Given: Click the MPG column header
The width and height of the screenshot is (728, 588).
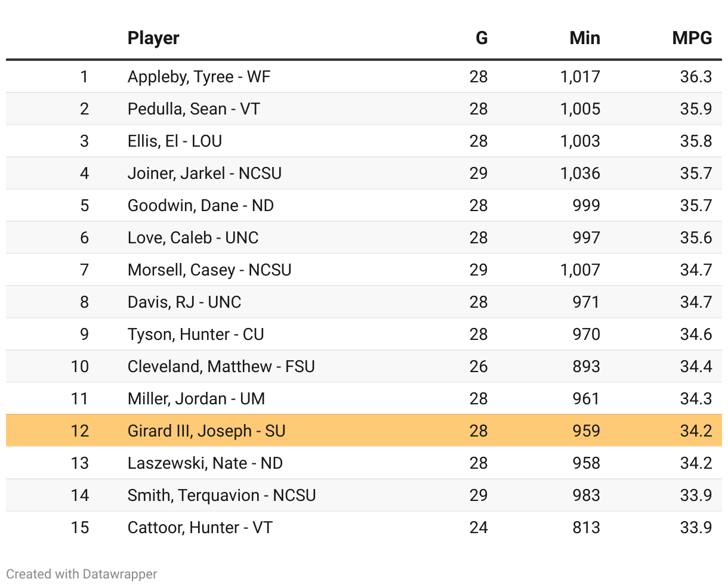Looking at the screenshot, I should tap(692, 38).
